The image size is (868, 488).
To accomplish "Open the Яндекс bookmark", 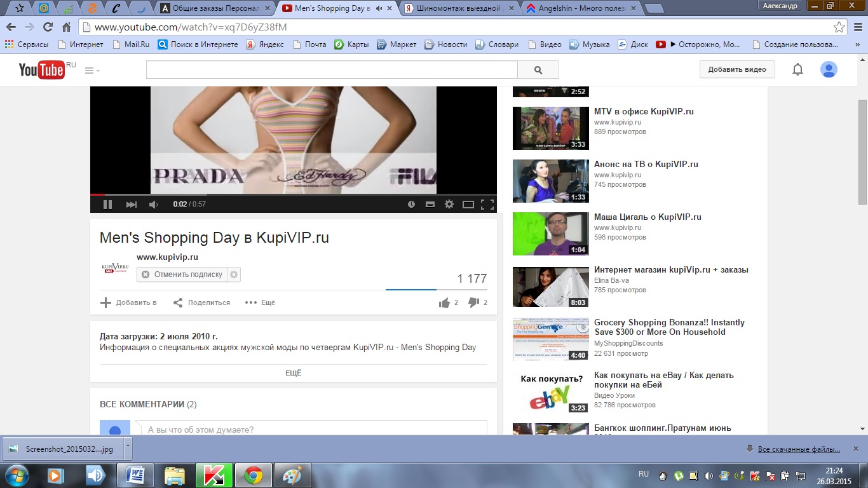I will [x=265, y=44].
